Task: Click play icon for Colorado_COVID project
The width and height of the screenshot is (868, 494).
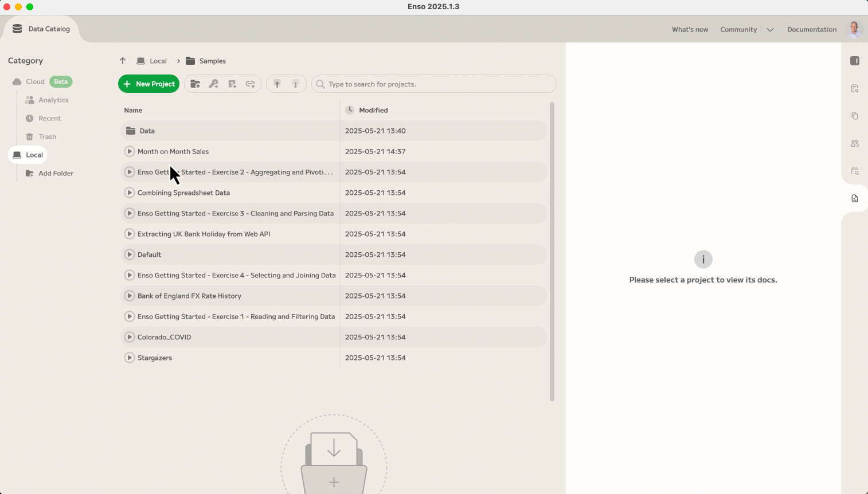Action: click(130, 337)
